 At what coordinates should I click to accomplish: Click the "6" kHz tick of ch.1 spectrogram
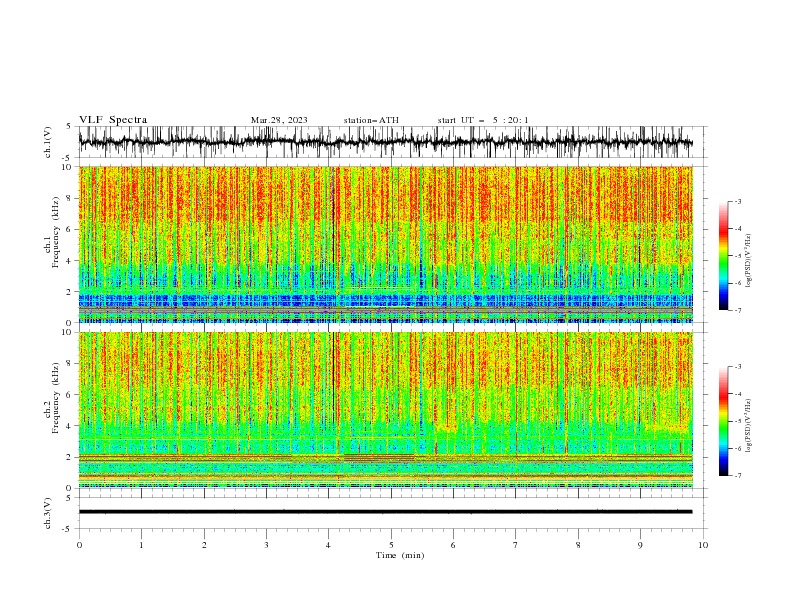[69, 229]
